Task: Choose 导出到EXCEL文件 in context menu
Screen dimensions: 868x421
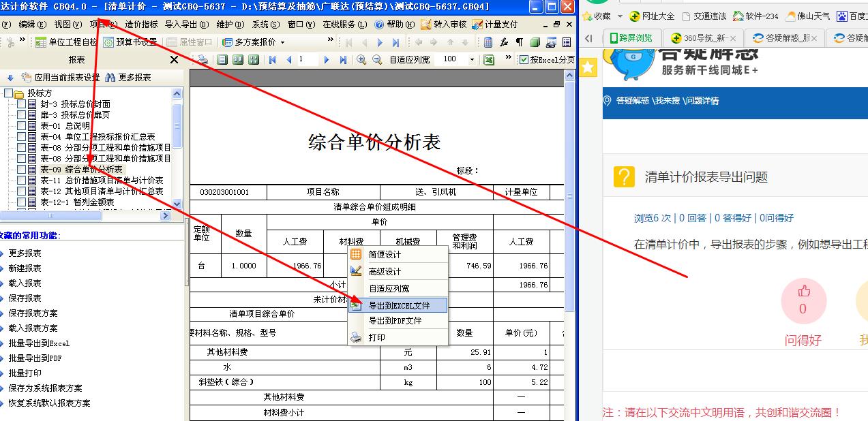Action: pos(398,305)
